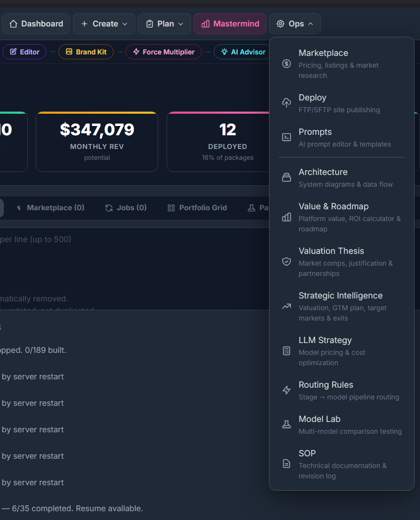Go to the Dashboard
This screenshot has height=520, width=420.
pos(36,24)
